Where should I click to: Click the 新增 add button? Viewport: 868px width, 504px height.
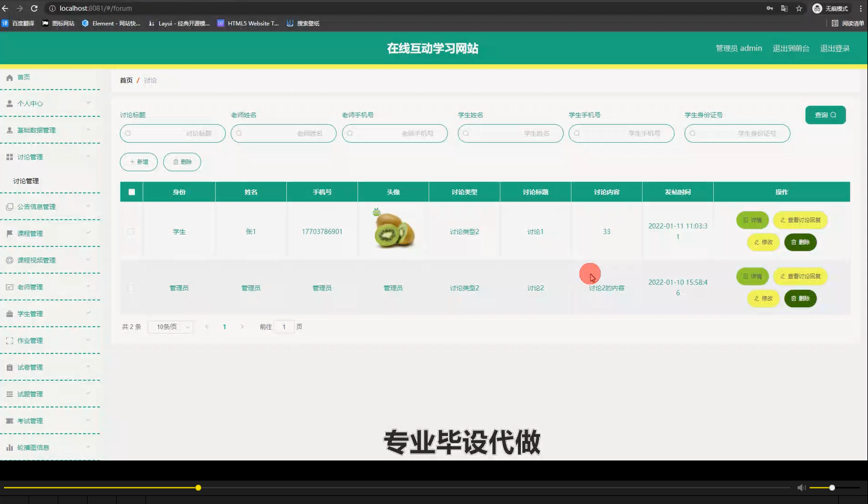(139, 162)
